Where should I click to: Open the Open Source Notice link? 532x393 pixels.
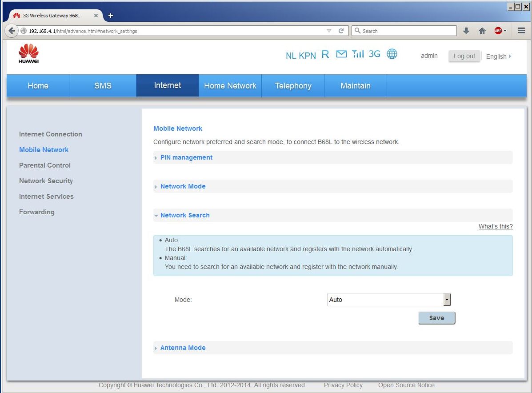[406, 385]
